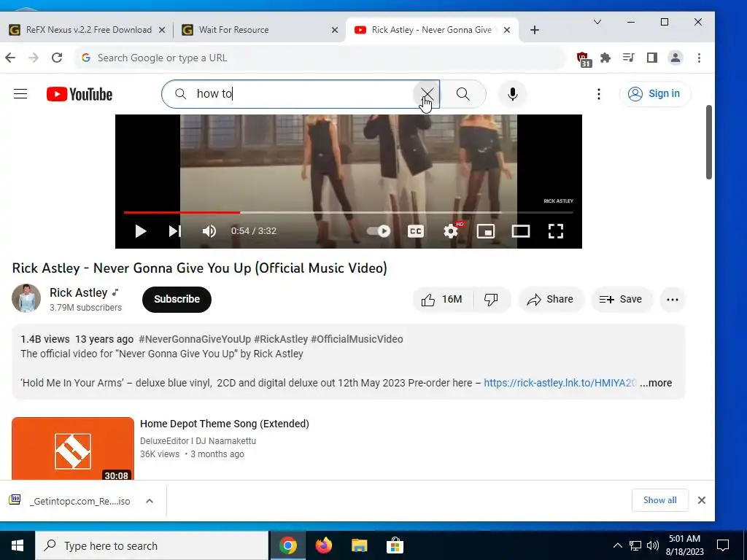Open Firefox from the taskbar
Screen dimensions: 747x560
324,545
